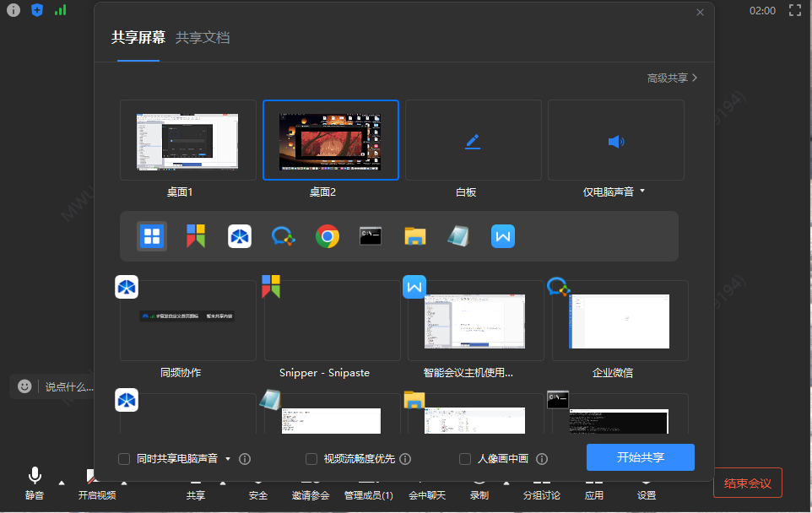Click the mute microphone icon
Screen dimensions: 812x513
(x=35, y=477)
